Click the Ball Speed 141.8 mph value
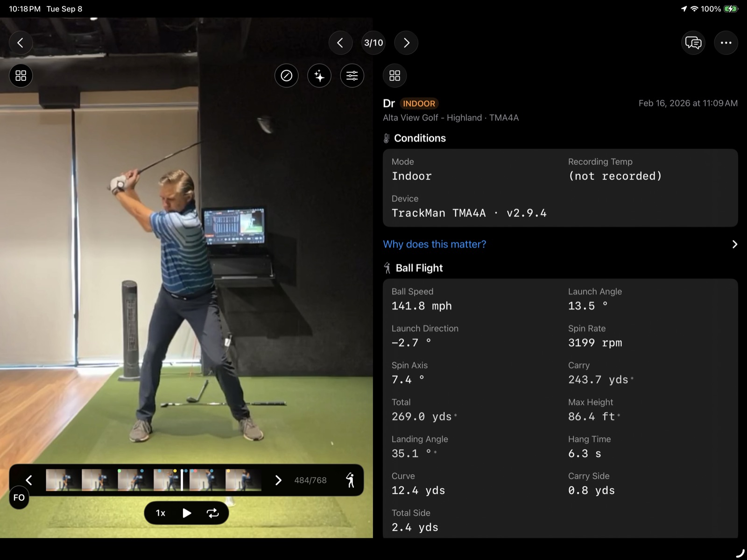Image resolution: width=747 pixels, height=560 pixels. click(x=422, y=306)
